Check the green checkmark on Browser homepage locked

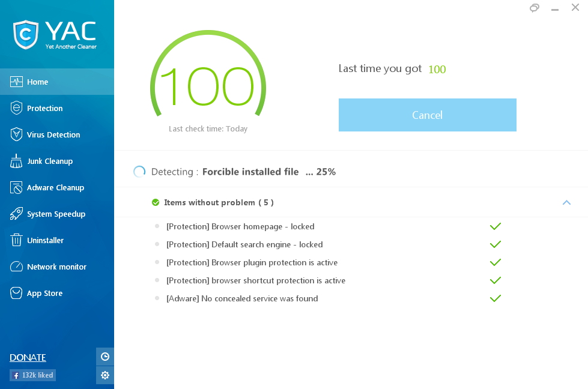tap(495, 226)
